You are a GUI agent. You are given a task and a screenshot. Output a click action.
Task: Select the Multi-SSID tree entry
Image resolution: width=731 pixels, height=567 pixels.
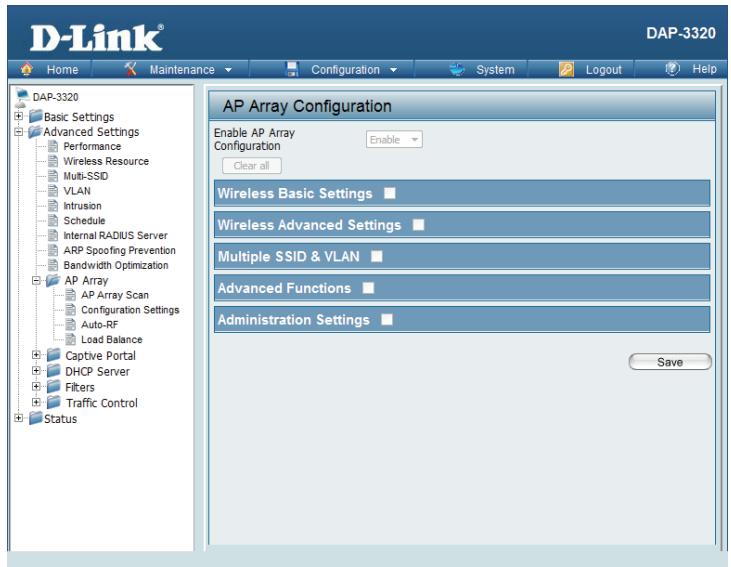click(x=86, y=176)
